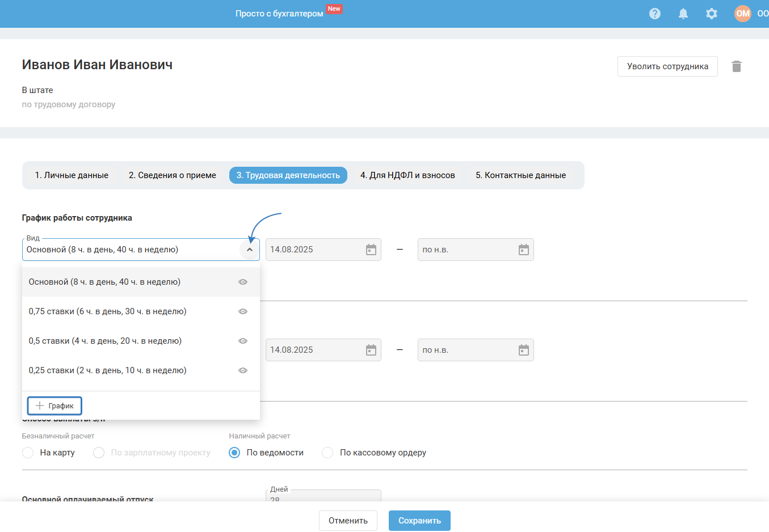This screenshot has width=769, height=532.
Task: Switch to '2. Сведения о приеме' tab
Action: [173, 175]
